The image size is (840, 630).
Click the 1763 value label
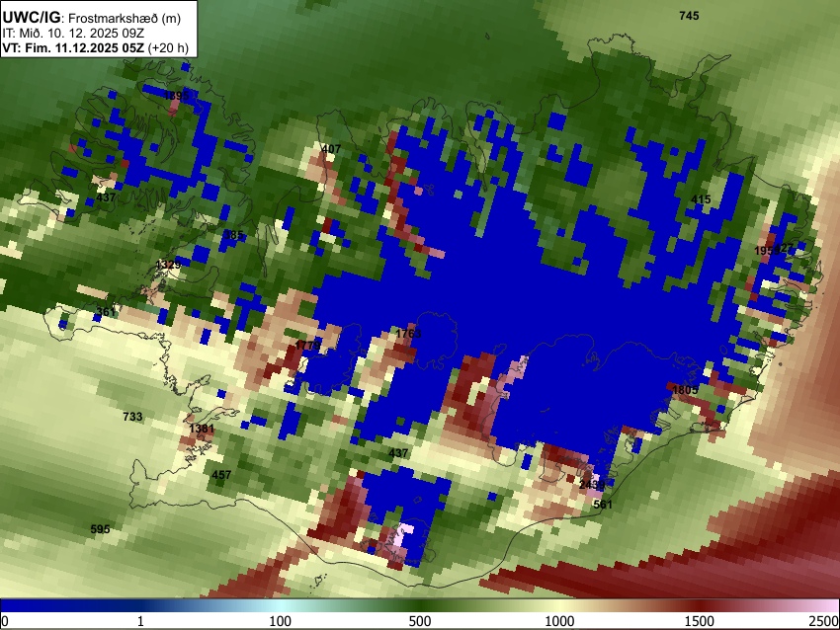408,334
